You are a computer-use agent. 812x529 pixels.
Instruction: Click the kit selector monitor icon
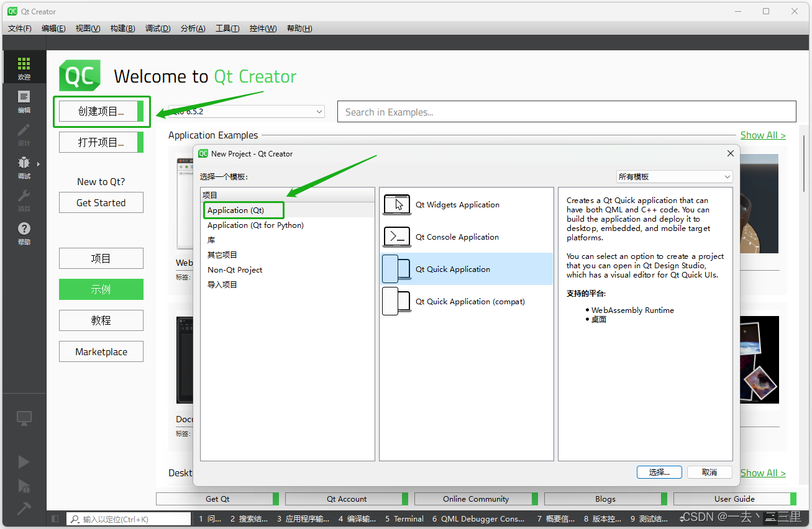[x=24, y=418]
